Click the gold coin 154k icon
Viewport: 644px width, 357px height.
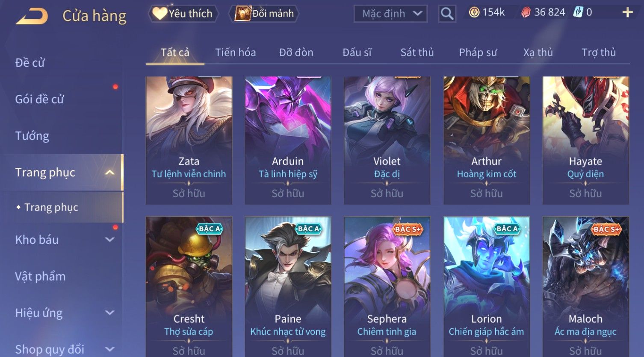click(474, 12)
